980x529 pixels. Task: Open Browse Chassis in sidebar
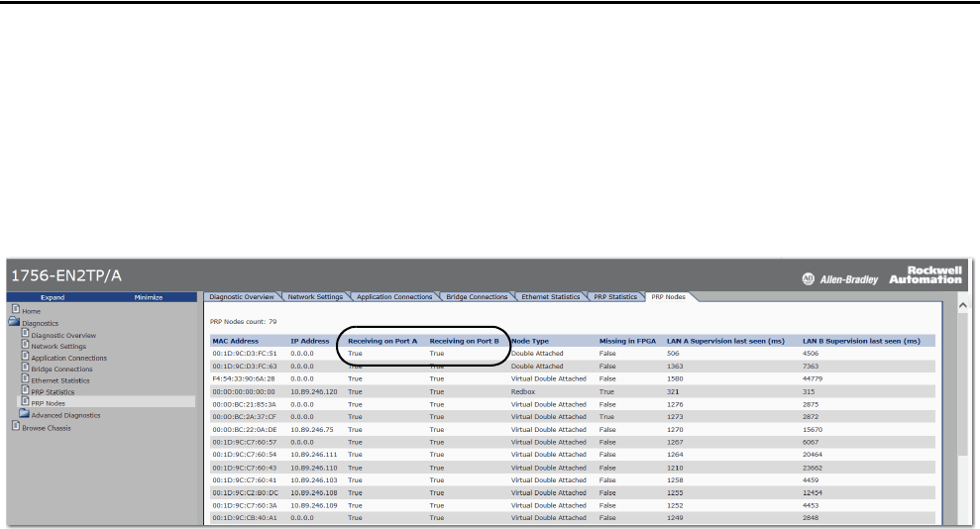(x=47, y=428)
